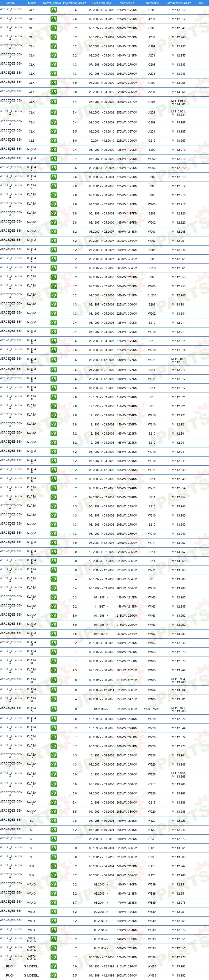The width and height of the screenshot is (209, 980).
Task: Click the body code W164
Action: point(152,691)
